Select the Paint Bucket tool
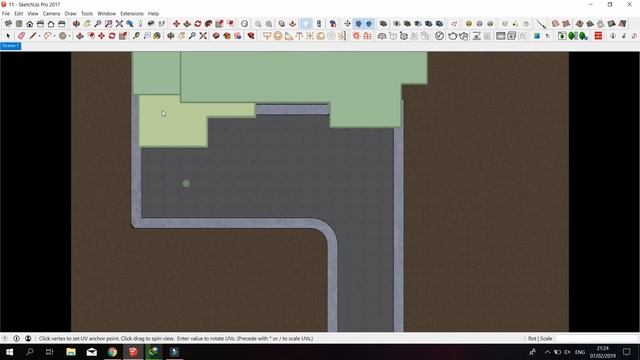The height and width of the screenshot is (360, 640). (157, 36)
